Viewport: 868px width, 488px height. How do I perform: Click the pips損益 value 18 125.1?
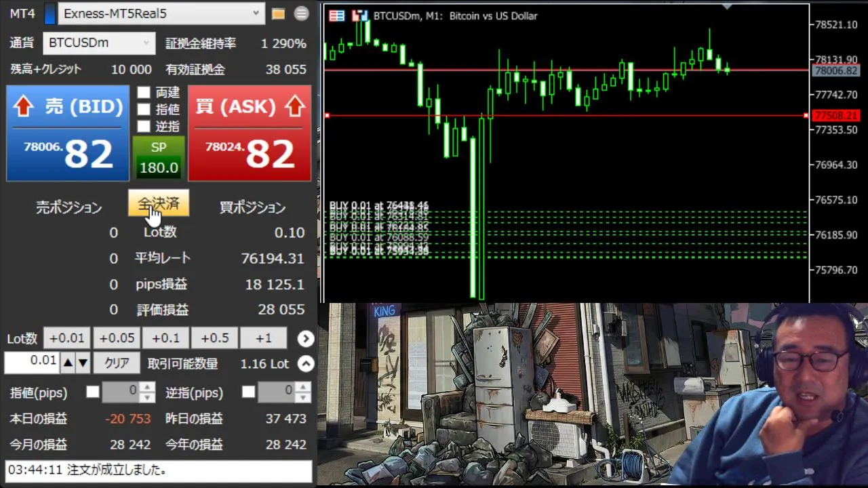click(275, 284)
